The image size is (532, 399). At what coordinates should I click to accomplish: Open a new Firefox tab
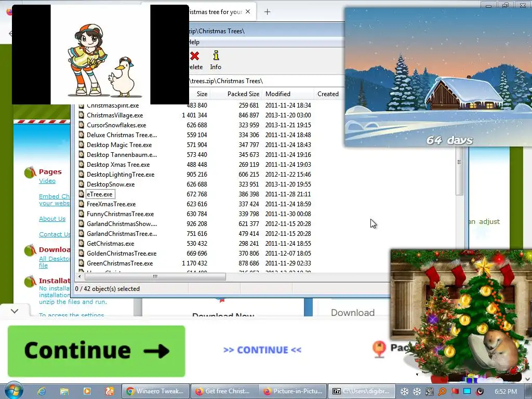[268, 12]
